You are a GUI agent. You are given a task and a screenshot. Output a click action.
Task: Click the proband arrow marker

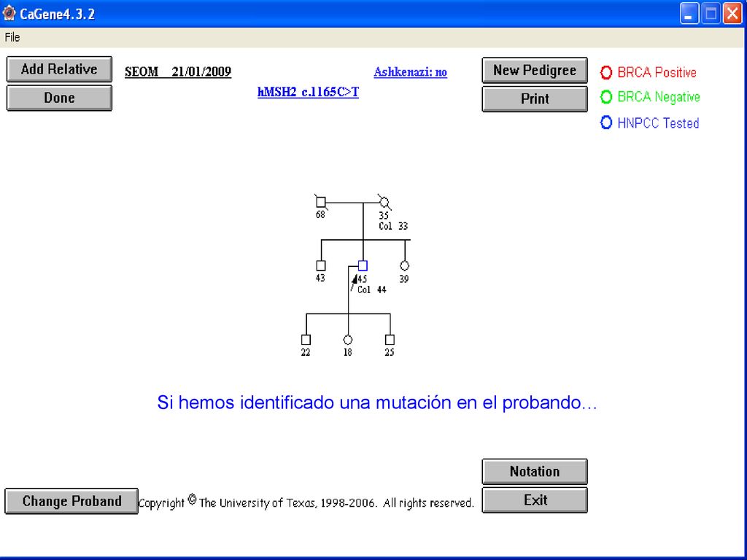[354, 281]
